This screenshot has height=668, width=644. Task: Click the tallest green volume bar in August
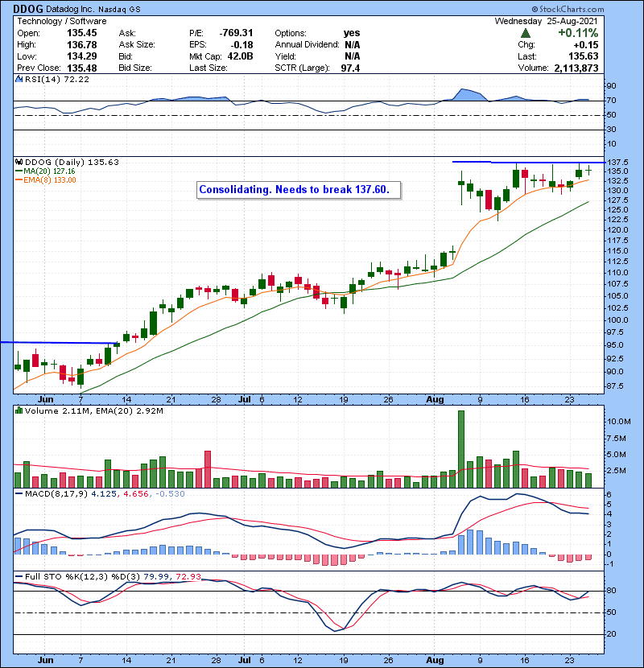tap(461, 449)
